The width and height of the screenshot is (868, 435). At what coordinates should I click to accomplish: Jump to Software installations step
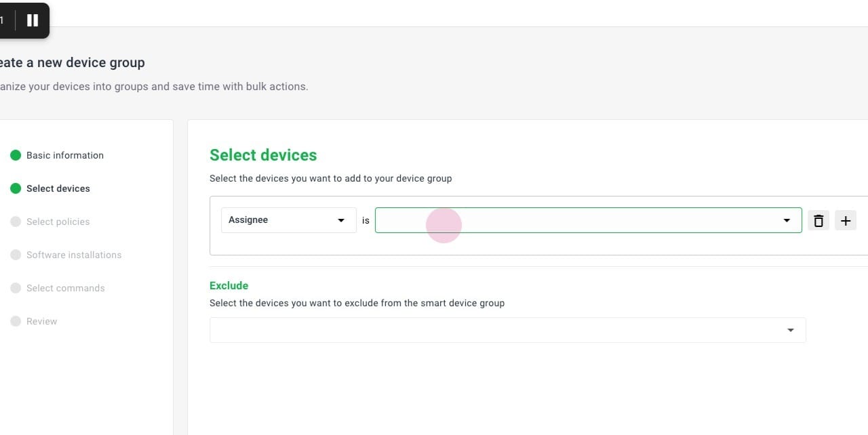(x=74, y=255)
